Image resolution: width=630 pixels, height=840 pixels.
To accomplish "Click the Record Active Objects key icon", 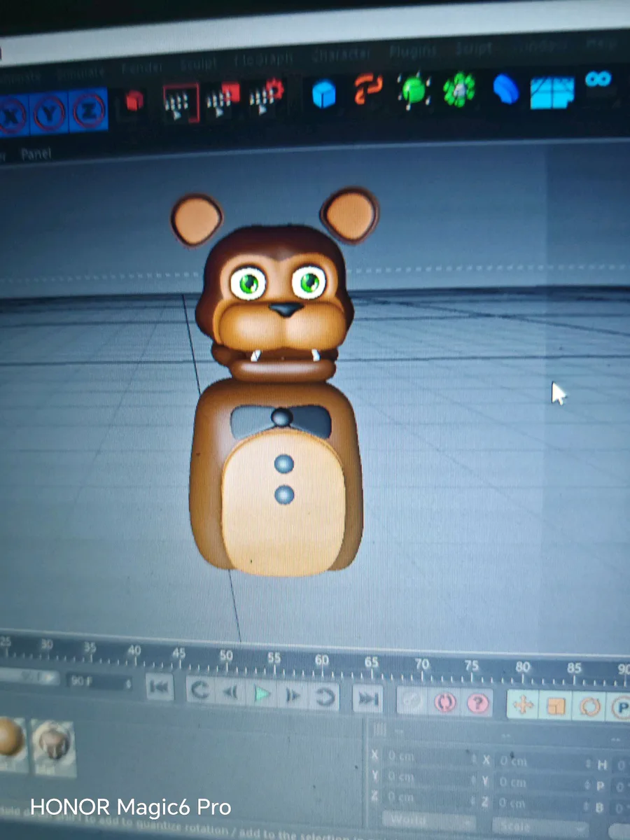I will click(412, 701).
